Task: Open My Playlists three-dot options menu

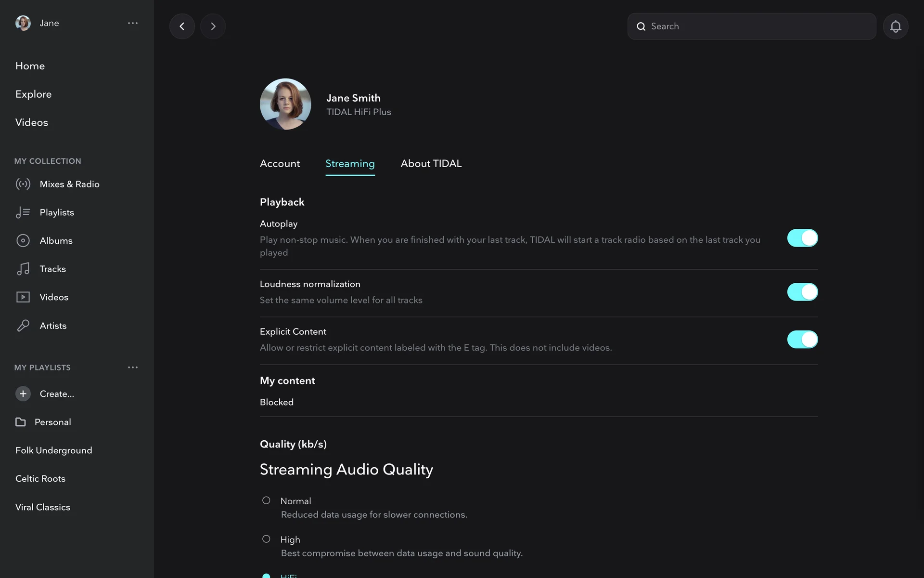Action: click(133, 368)
